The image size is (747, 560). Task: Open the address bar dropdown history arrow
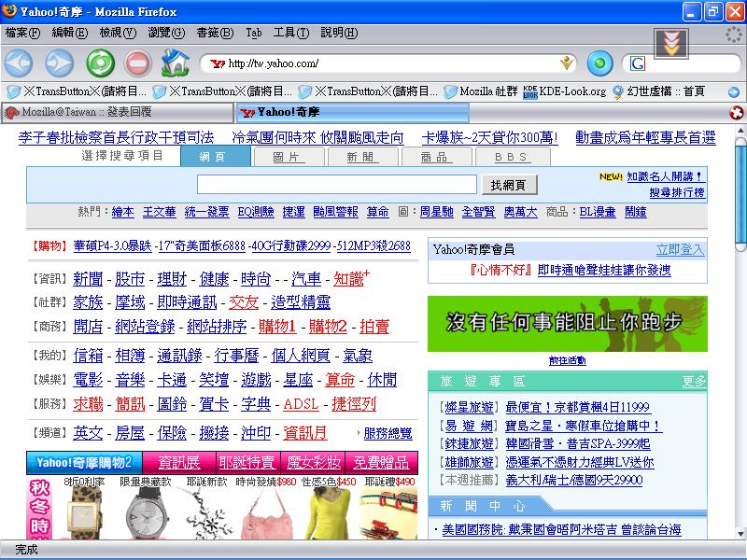[x=566, y=63]
